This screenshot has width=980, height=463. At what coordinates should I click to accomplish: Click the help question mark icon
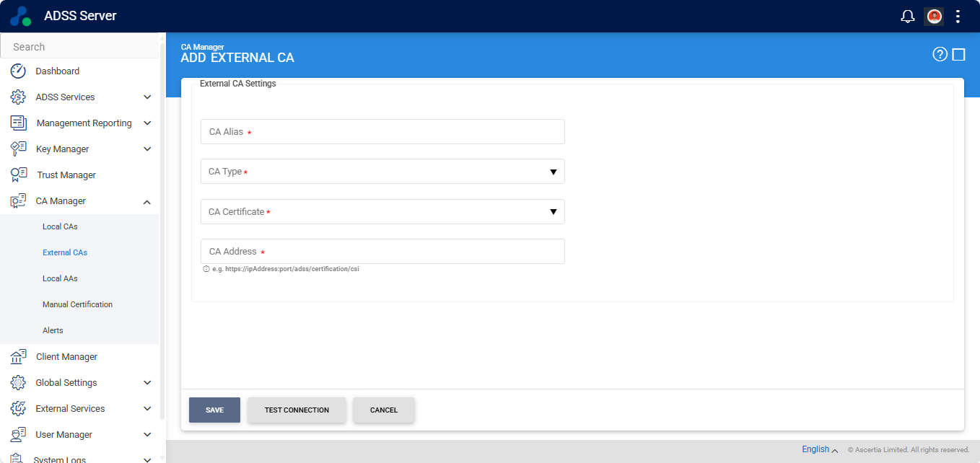(940, 54)
